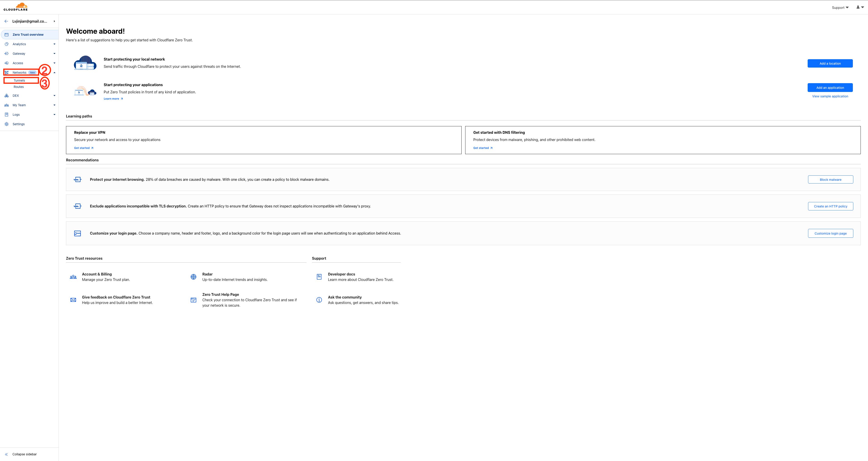868x461 pixels.
Task: Click the Block malware button
Action: point(830,180)
